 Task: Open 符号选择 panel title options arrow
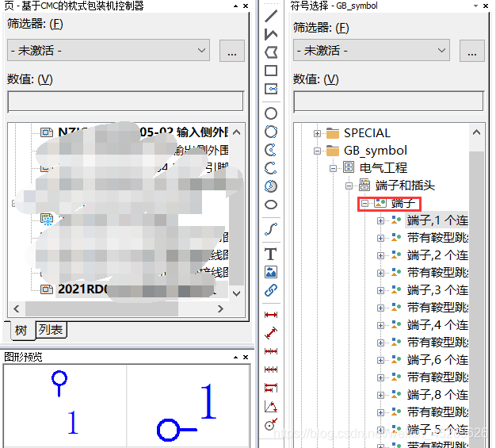pyautogui.click(x=475, y=6)
